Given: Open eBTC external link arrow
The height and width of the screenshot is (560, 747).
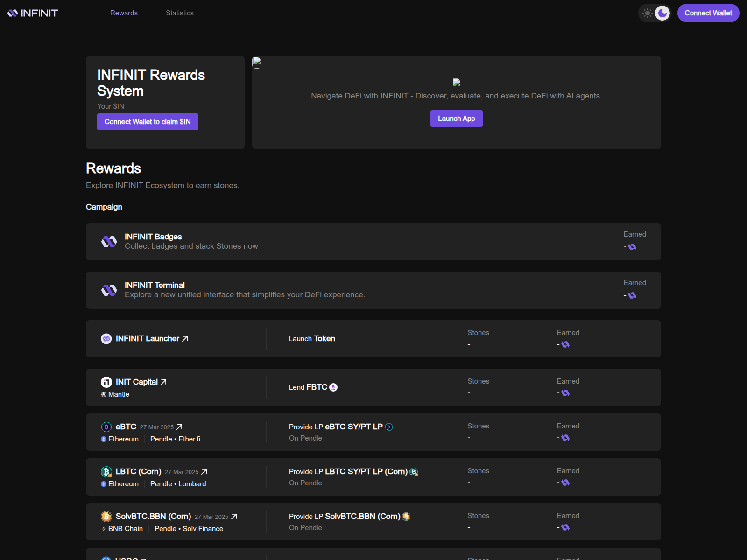Looking at the screenshot, I should pyautogui.click(x=179, y=427).
